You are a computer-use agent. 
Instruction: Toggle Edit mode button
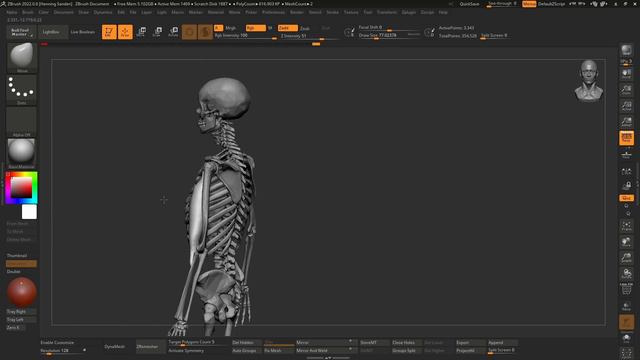point(109,32)
